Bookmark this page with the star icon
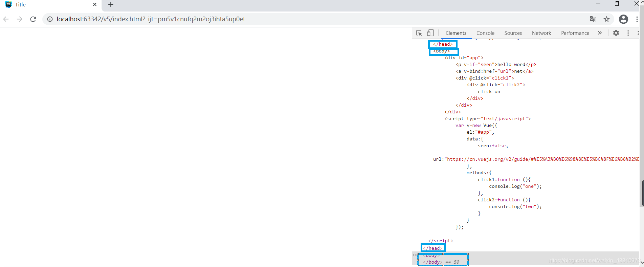This screenshot has height=267, width=644. click(606, 19)
